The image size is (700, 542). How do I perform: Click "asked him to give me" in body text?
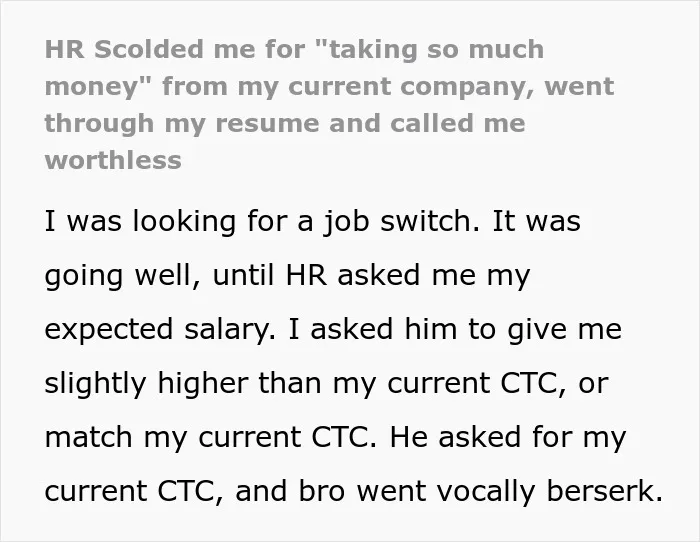click(466, 329)
